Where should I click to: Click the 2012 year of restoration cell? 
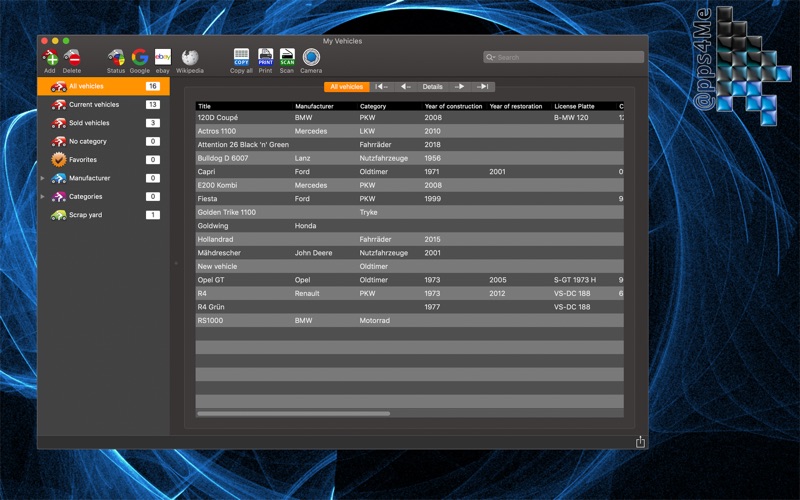(497, 293)
